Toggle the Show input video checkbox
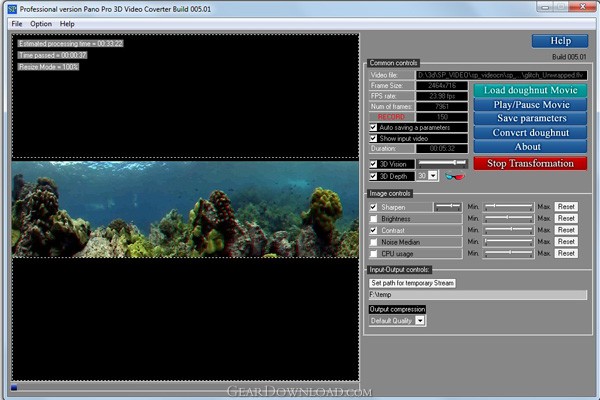This screenshot has width=600, height=400. pyautogui.click(x=373, y=138)
